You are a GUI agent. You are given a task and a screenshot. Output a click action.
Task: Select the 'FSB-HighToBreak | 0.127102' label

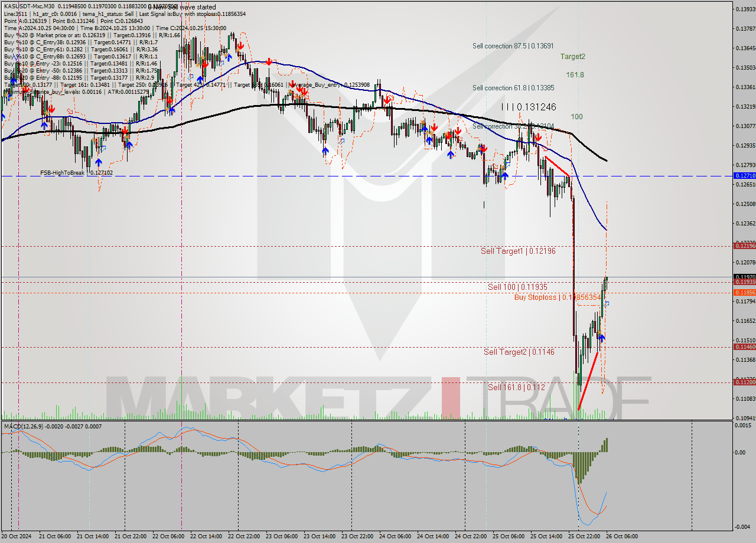click(76, 173)
